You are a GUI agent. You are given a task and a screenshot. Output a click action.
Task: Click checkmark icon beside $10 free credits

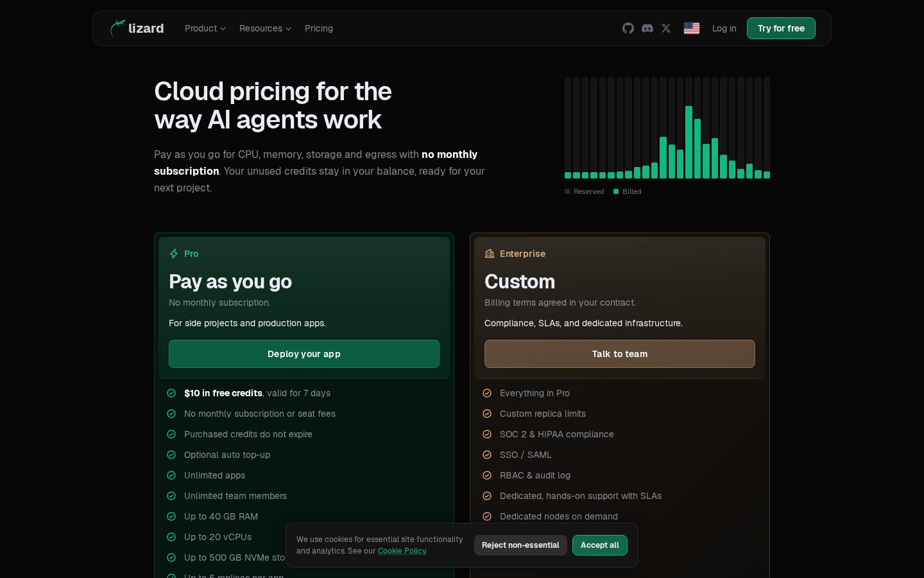[171, 393]
